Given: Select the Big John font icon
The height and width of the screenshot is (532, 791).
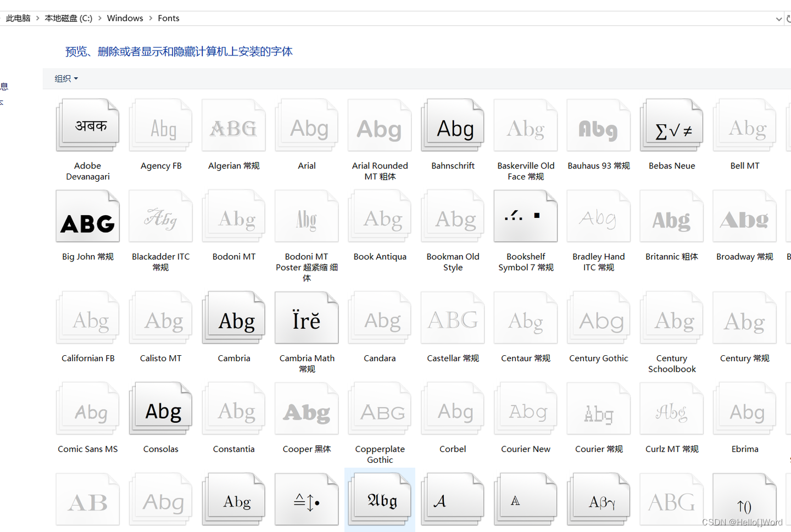Looking at the screenshot, I should pyautogui.click(x=87, y=216).
